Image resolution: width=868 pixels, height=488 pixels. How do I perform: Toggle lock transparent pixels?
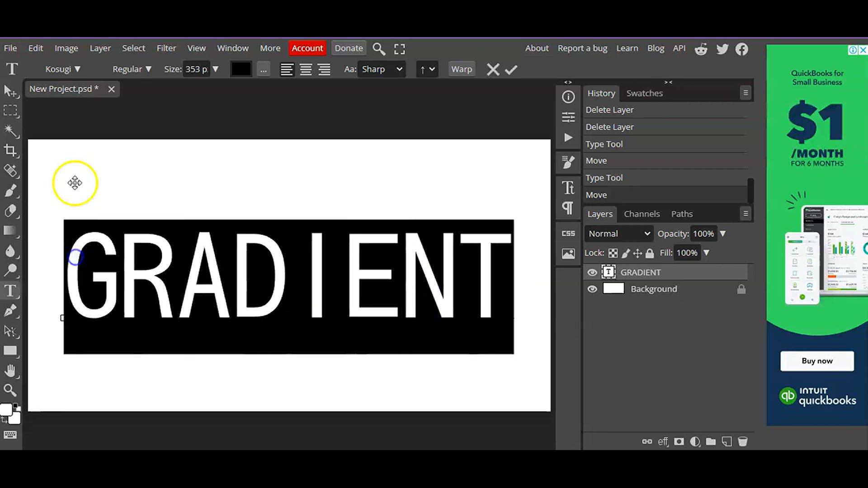click(x=613, y=253)
